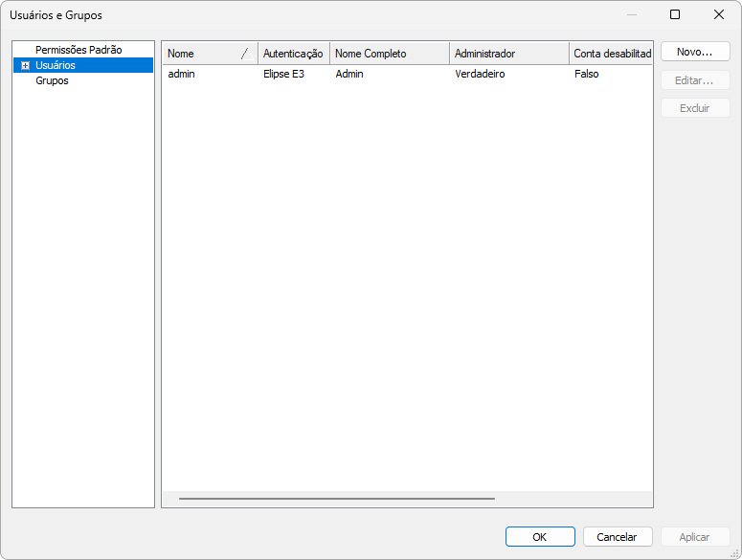This screenshot has width=742, height=560.
Task: Create a user with the Novo... button
Action: click(x=695, y=52)
